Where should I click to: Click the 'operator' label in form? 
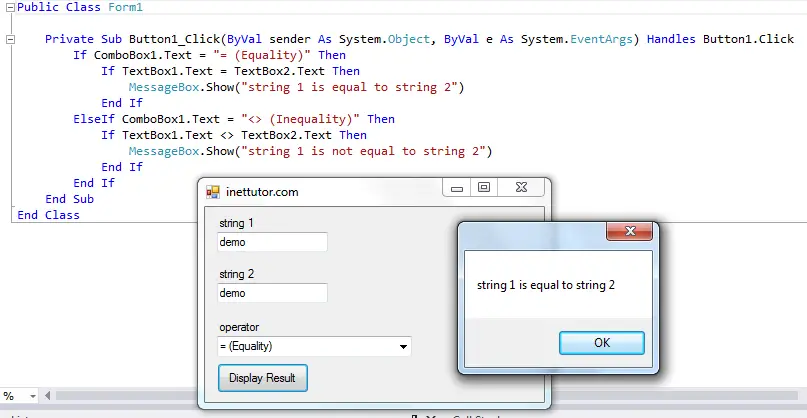pos(239,327)
